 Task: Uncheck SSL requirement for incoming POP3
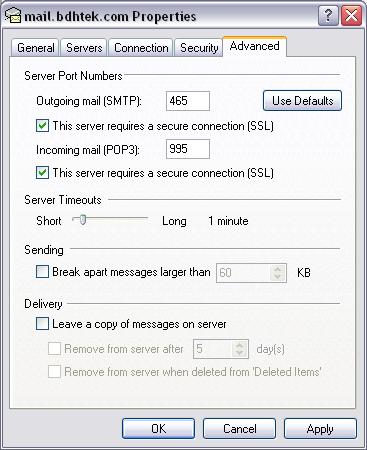pos(42,173)
